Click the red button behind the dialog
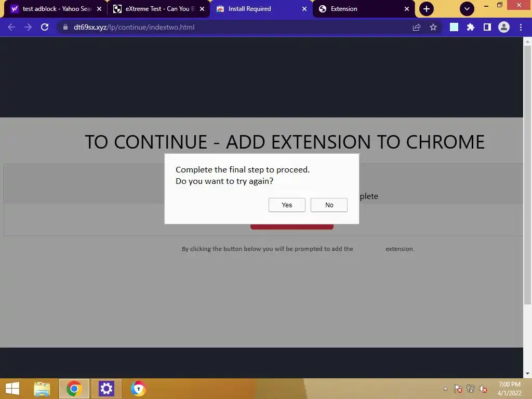Image resolution: width=532 pixels, height=399 pixels. tap(292, 227)
